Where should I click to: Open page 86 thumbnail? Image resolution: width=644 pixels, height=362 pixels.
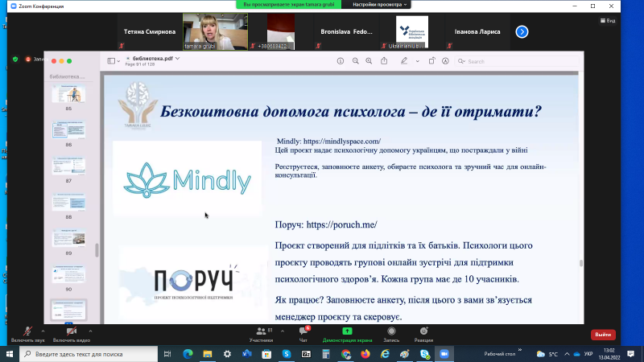68,130
